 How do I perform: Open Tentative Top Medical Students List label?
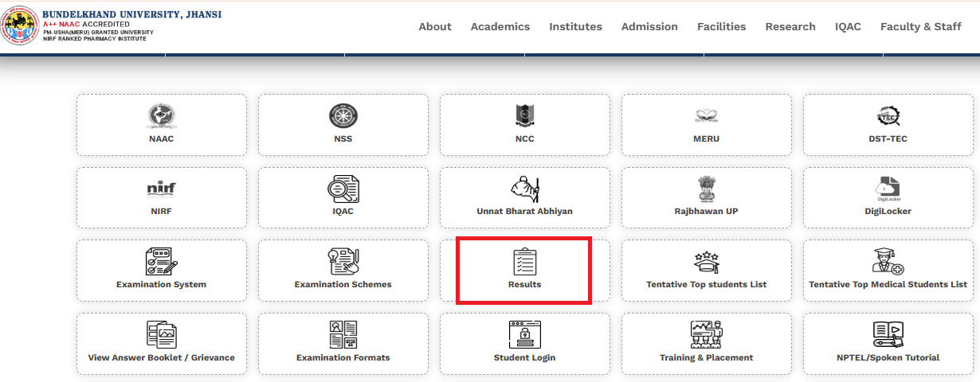coord(888,284)
